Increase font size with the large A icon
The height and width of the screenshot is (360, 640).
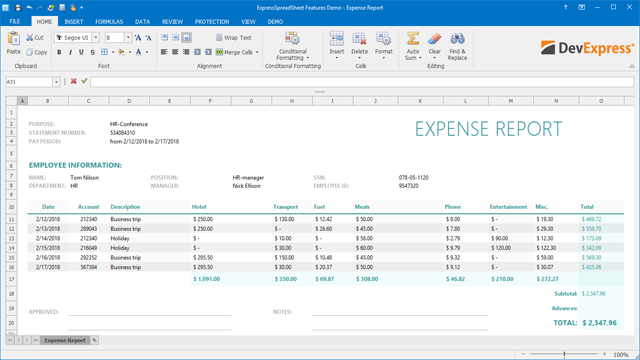138,38
